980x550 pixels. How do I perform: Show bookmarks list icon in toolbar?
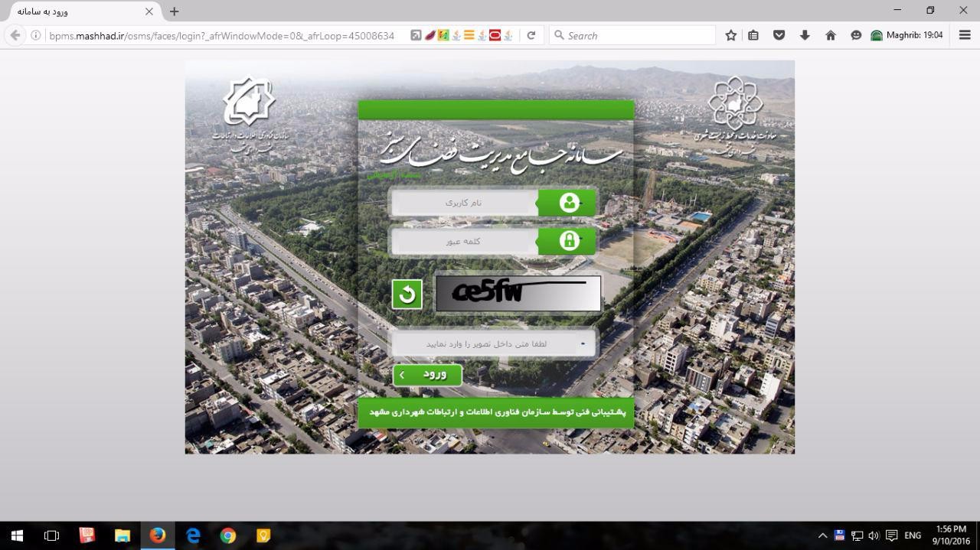pyautogui.click(x=753, y=35)
